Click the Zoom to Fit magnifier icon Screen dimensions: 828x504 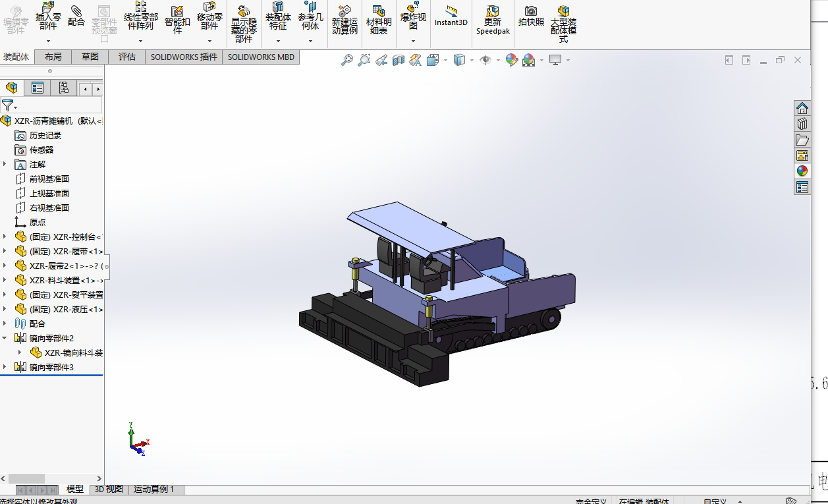pos(347,60)
